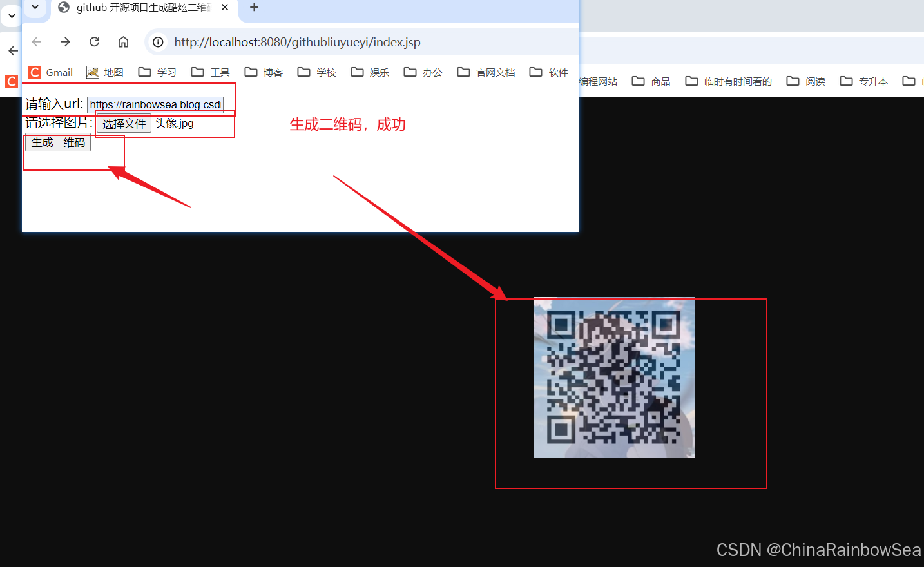This screenshot has height=567, width=924.
Task: Open the 娱乐 bookmark folder
Action: click(x=370, y=72)
